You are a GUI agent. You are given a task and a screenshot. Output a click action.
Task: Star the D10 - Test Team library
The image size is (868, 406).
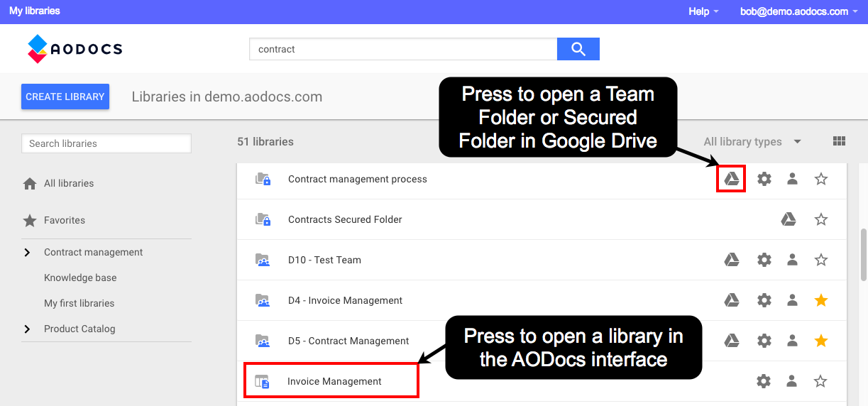(x=821, y=260)
